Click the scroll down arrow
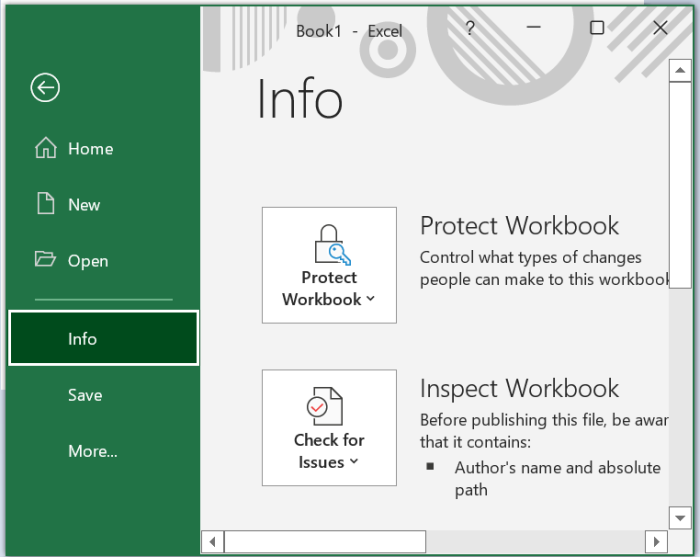 [680, 518]
